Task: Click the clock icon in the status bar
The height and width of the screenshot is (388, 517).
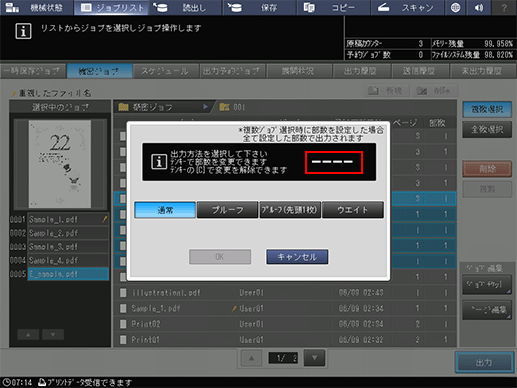Action: 6,382
